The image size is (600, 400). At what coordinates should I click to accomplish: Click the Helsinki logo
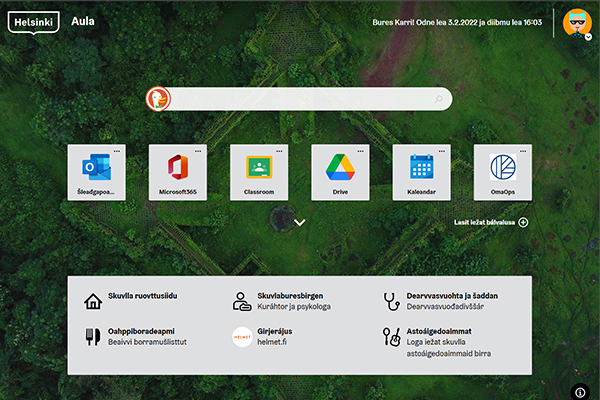[x=34, y=23]
